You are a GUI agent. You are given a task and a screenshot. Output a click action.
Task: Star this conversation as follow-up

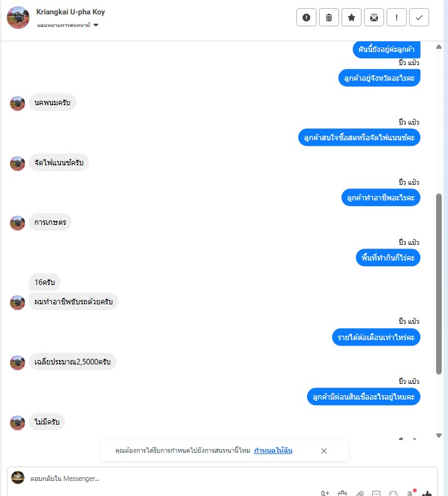(351, 18)
